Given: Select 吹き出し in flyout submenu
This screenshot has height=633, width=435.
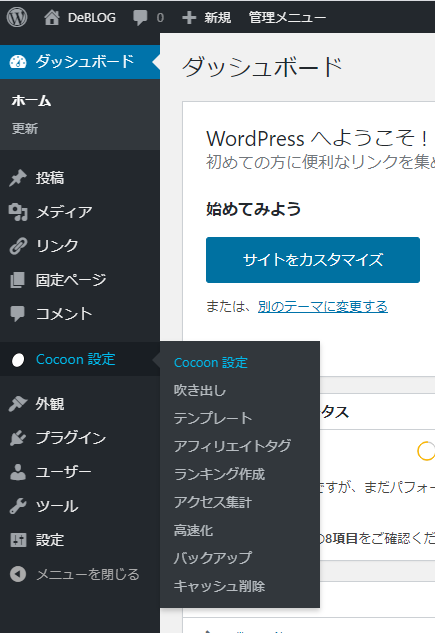Looking at the screenshot, I should pyautogui.click(x=200, y=390).
